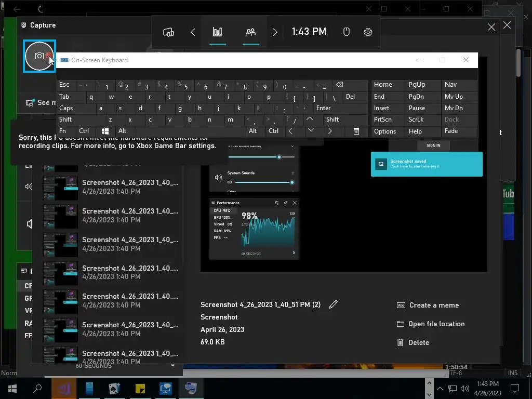Viewport: 532px width, 399px height.
Task: Open the network tray icon
Action: [x=453, y=389]
